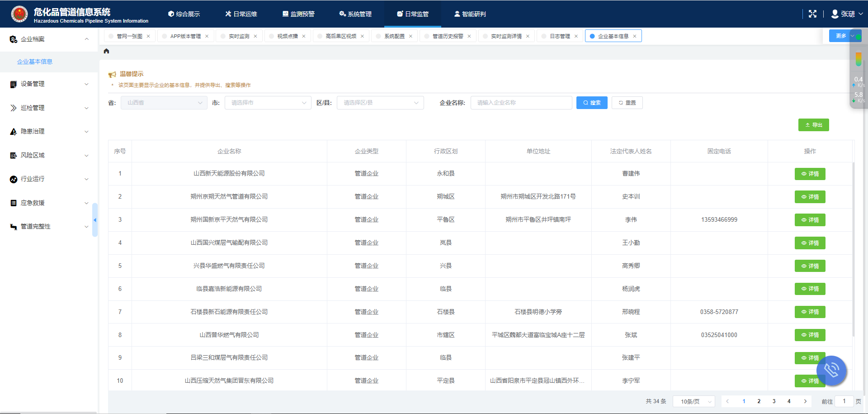Screen dimensions: 868x414
Task: Collapse the 企业档案 sidebar section
Action: point(49,39)
